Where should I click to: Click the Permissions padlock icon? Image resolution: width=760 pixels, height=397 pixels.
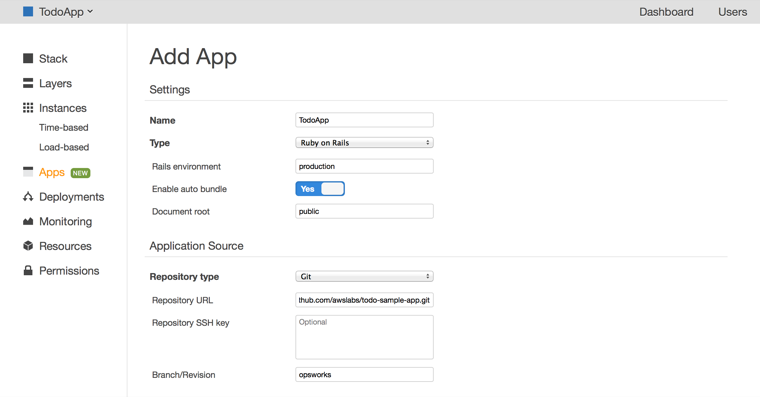click(x=28, y=270)
